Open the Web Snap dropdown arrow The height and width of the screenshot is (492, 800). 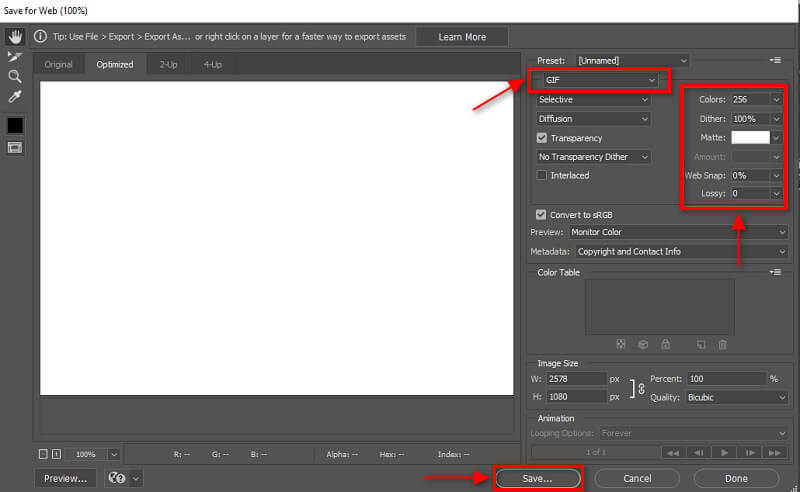click(x=776, y=176)
